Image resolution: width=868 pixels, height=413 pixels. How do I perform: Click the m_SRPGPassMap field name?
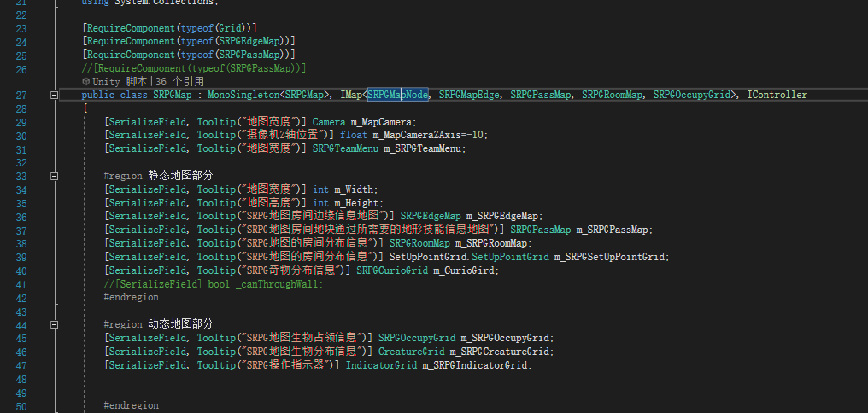tap(614, 230)
